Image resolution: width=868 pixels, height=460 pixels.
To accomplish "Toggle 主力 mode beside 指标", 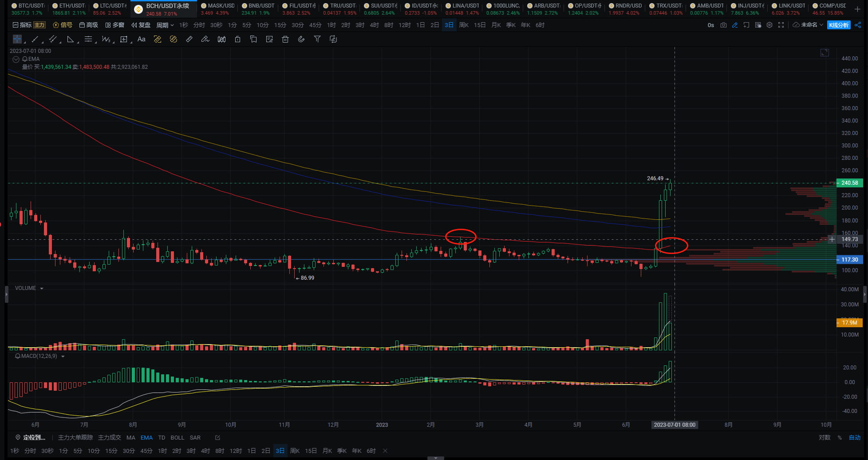I will [39, 25].
